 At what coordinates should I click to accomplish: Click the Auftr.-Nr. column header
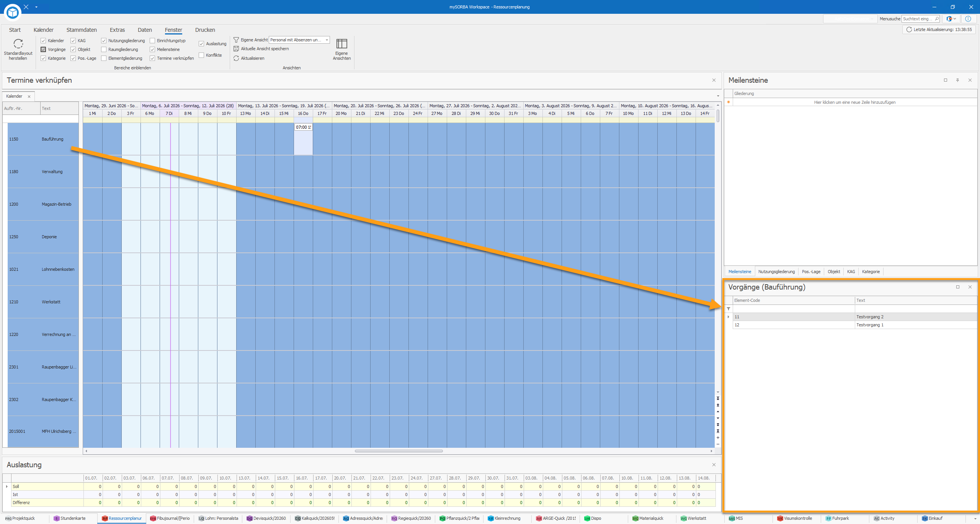pyautogui.click(x=21, y=108)
